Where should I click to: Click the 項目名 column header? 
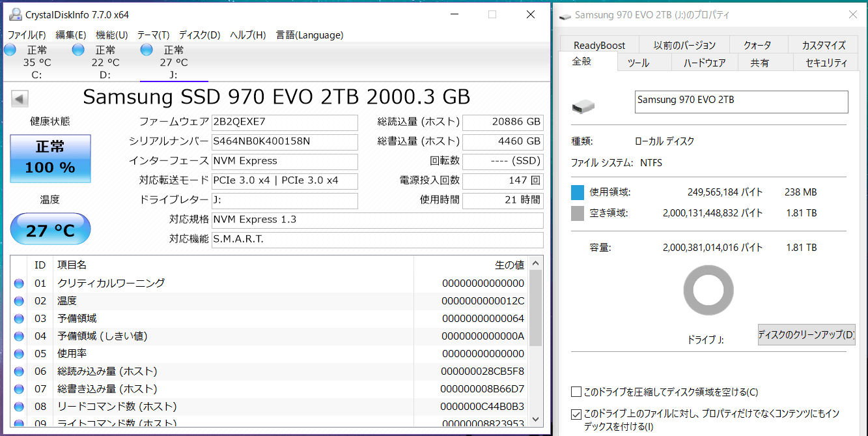(233, 265)
